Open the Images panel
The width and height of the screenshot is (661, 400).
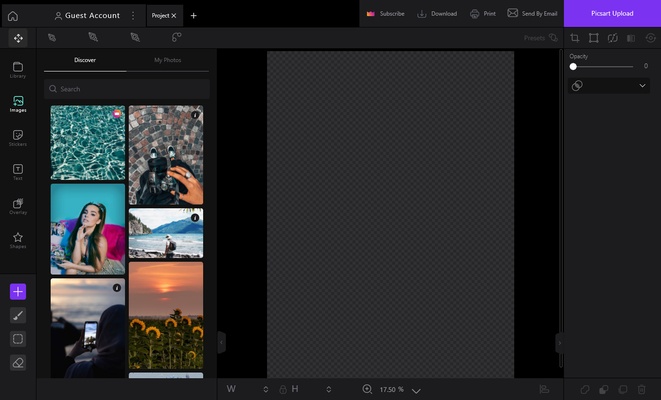pyautogui.click(x=18, y=104)
